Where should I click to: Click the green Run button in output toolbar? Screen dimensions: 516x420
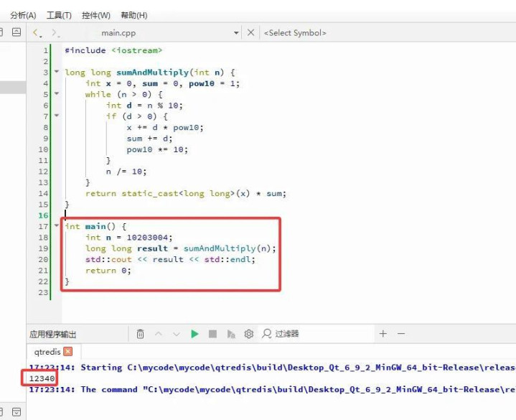tap(194, 334)
